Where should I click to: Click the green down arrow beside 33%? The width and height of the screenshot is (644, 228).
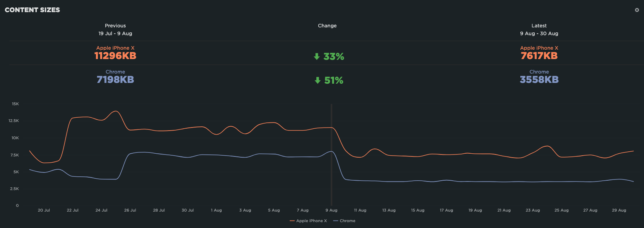point(317,57)
